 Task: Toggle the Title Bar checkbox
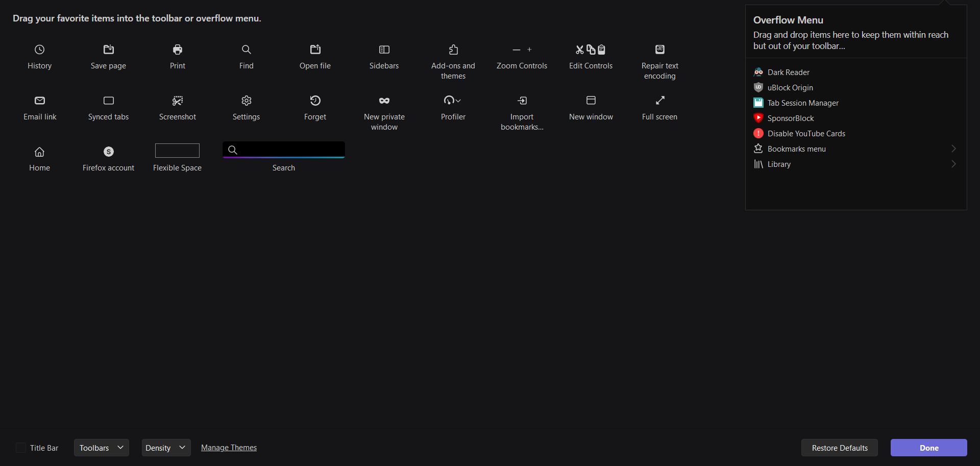coord(21,448)
